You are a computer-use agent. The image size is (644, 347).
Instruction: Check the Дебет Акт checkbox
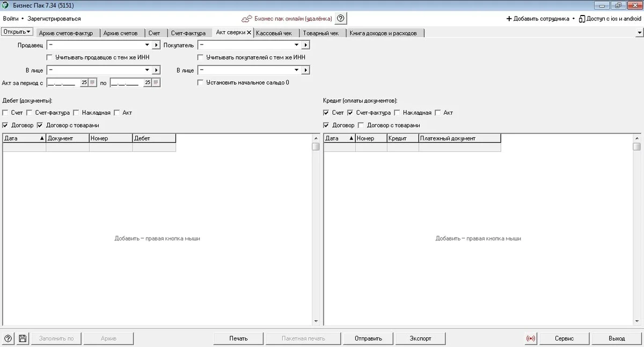pos(117,113)
